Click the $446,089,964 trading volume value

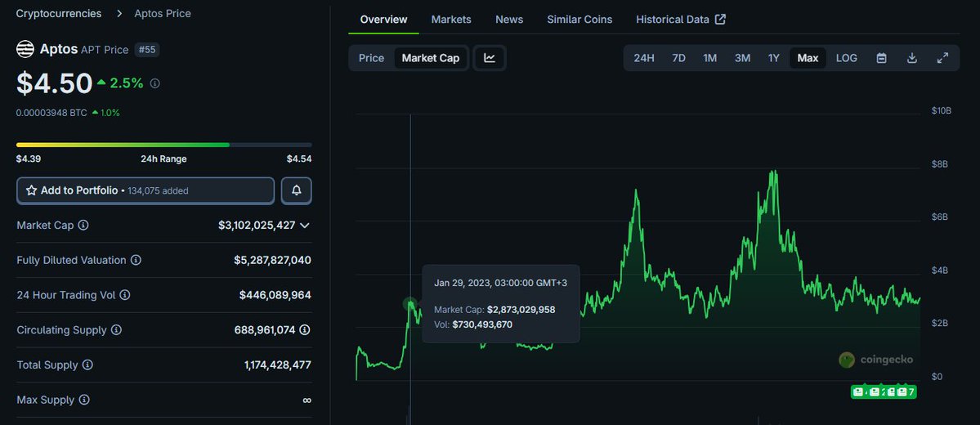(275, 295)
